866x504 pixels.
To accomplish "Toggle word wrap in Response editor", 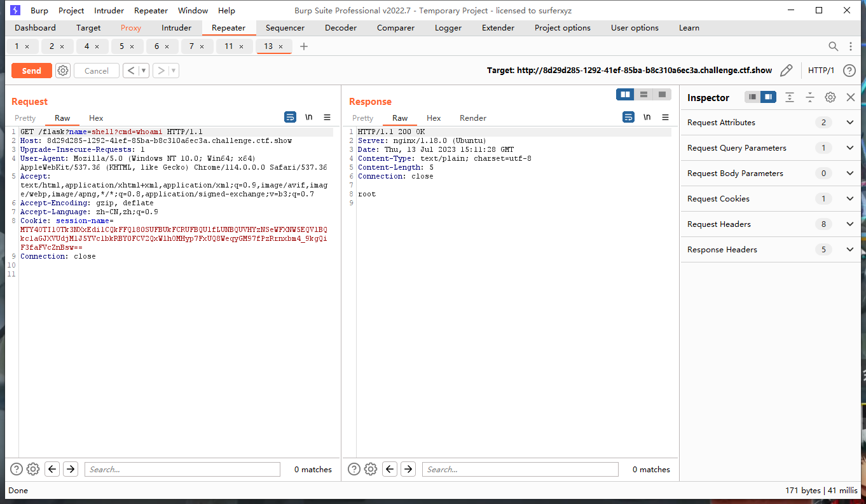I will point(628,117).
